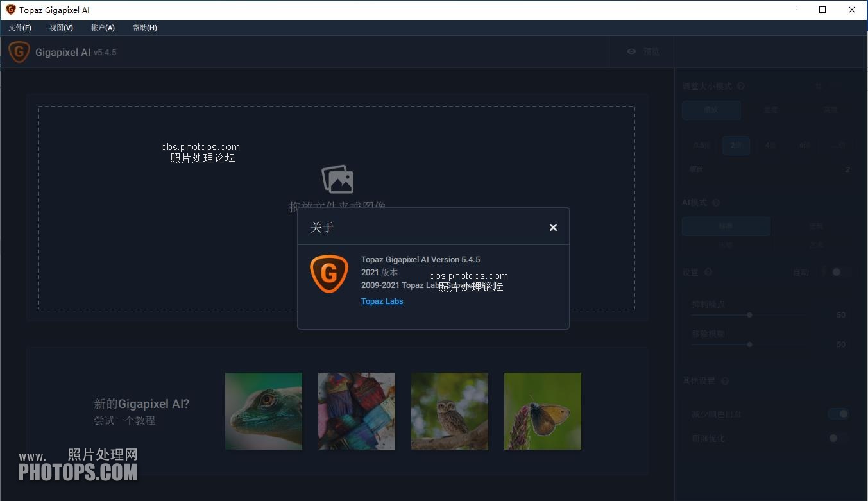
Task: Open the 帮助(H) menu
Action: pos(145,28)
